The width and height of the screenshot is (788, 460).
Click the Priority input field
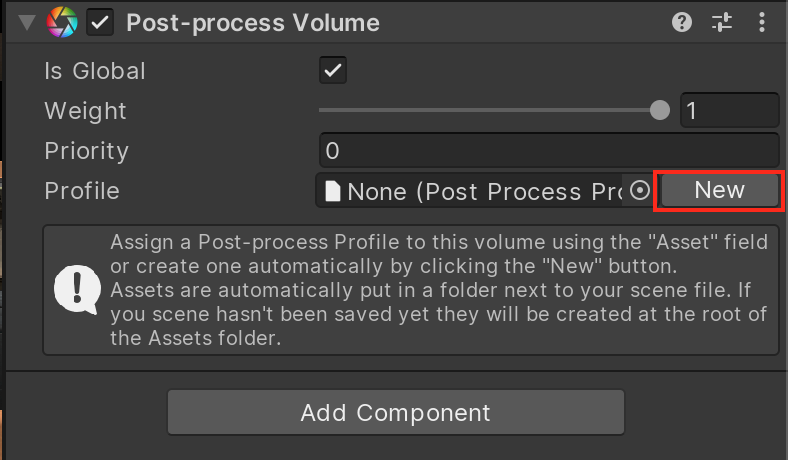[548, 151]
